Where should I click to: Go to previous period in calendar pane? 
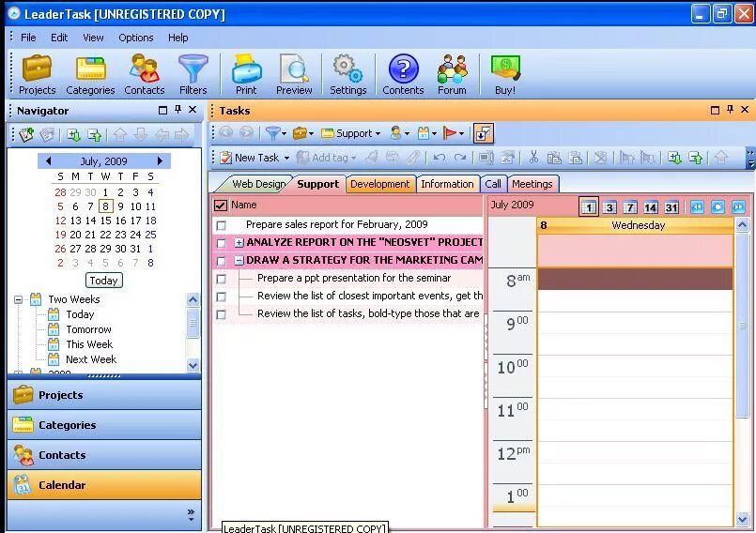[697, 207]
